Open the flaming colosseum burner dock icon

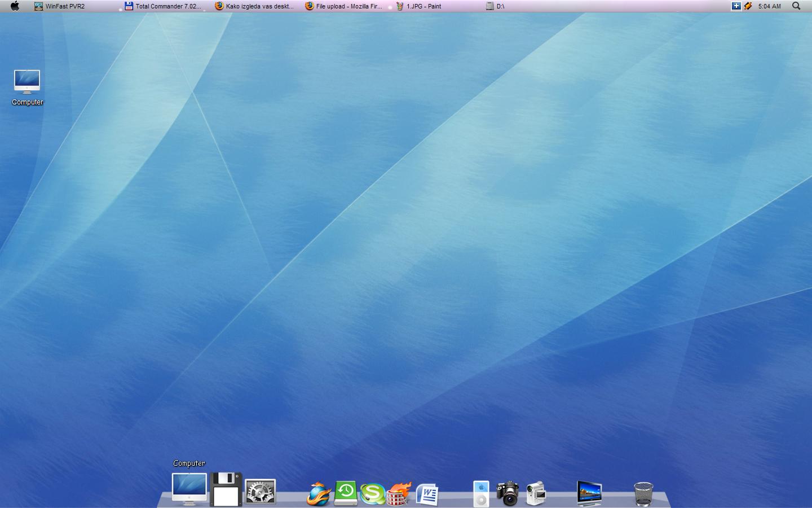(399, 494)
